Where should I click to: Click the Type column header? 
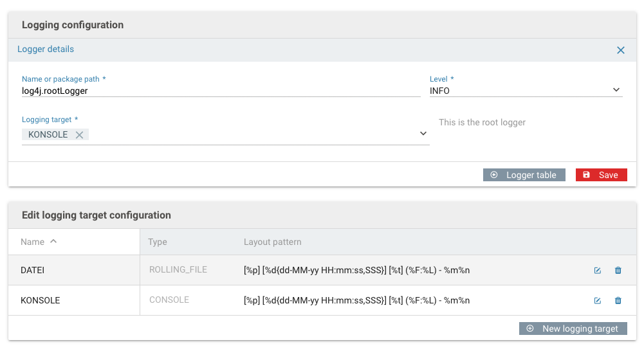click(158, 242)
